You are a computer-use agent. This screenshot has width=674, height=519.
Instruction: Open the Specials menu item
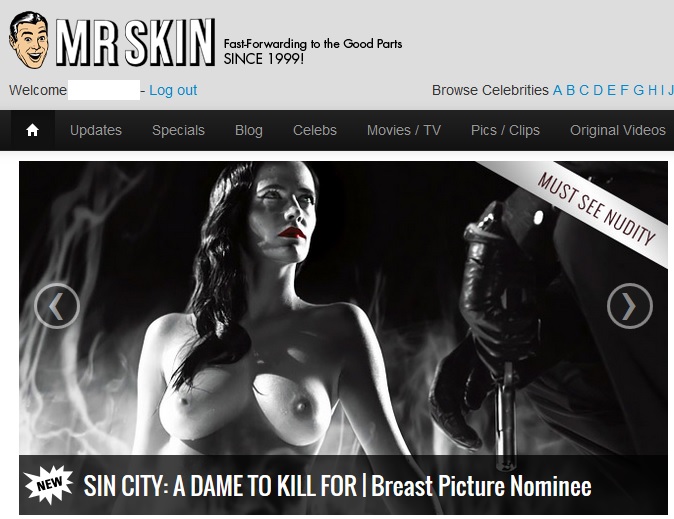tap(178, 130)
